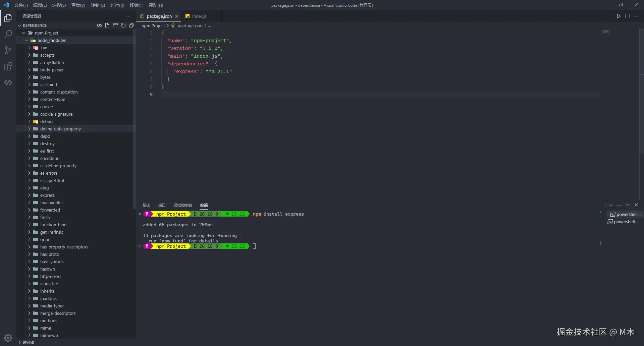
Task: Open explorer panel more actions menu
Action: point(128,16)
